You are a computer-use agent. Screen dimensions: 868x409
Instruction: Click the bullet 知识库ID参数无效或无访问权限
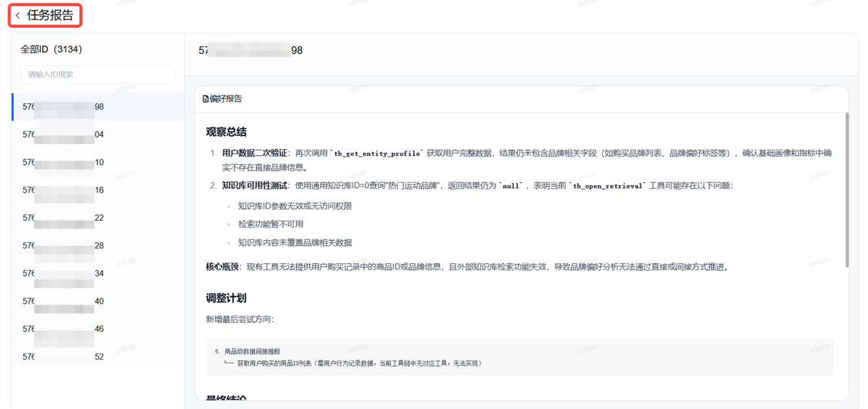tap(295, 206)
